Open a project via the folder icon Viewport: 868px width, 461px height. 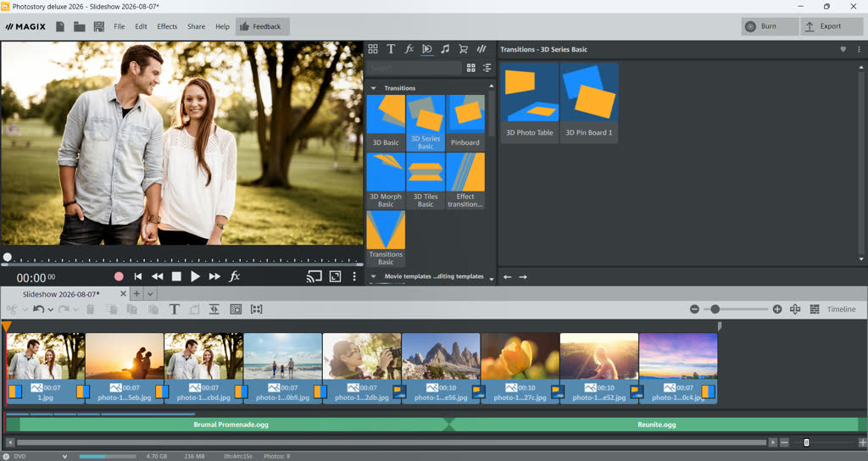79,26
